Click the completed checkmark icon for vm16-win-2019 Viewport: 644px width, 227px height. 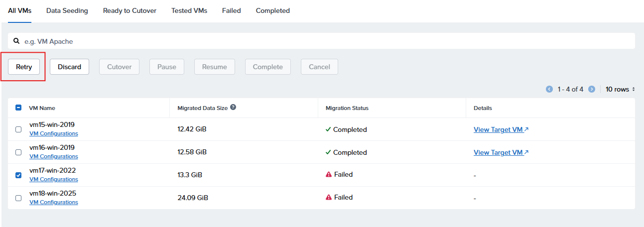328,152
